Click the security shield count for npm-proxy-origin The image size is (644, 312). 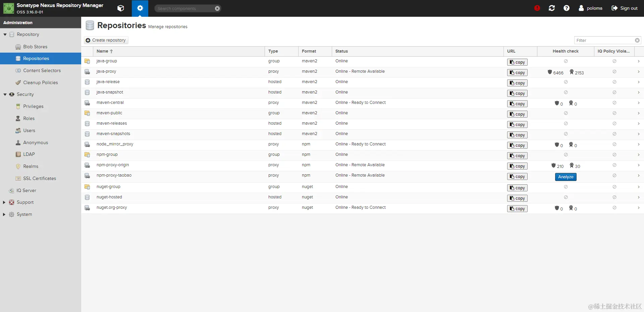coord(557,166)
